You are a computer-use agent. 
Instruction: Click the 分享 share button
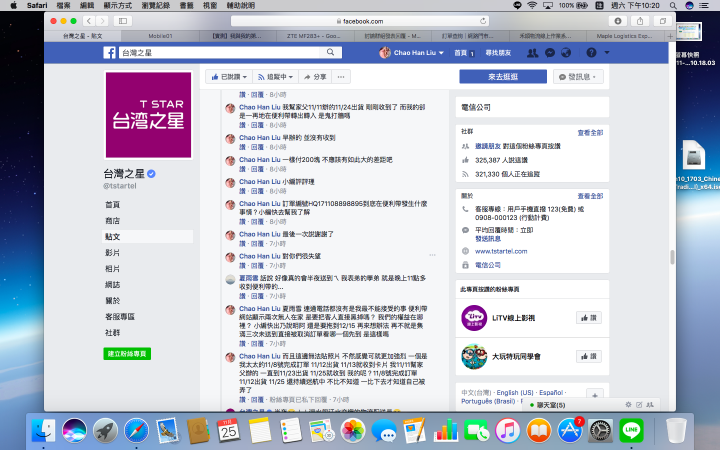coord(315,77)
